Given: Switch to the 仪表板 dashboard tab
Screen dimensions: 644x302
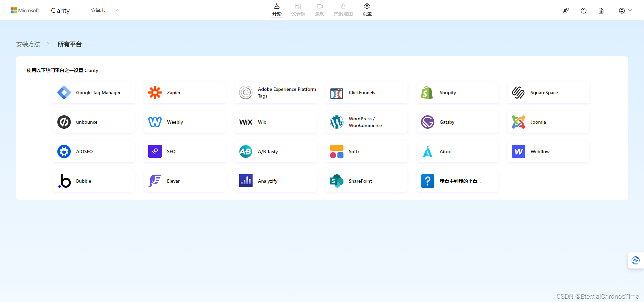Looking at the screenshot, I should pos(298,10).
